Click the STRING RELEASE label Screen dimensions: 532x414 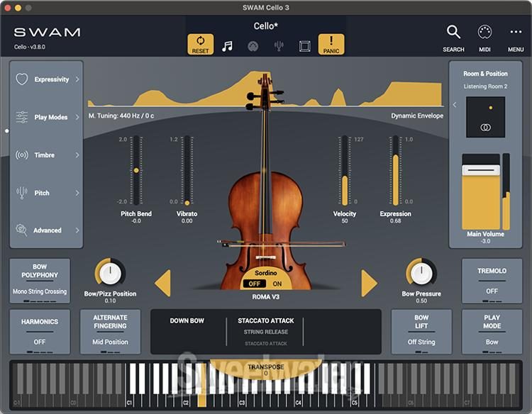point(266,332)
